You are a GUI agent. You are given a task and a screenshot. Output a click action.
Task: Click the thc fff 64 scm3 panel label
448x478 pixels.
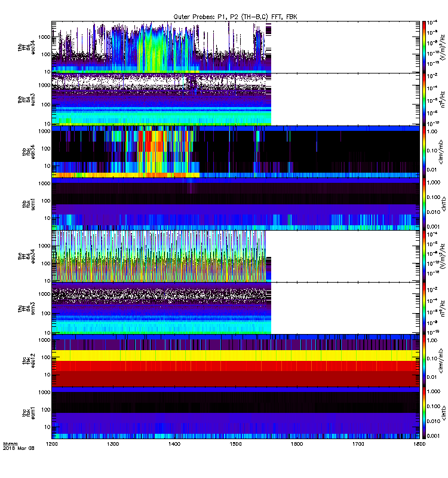coord(26,308)
